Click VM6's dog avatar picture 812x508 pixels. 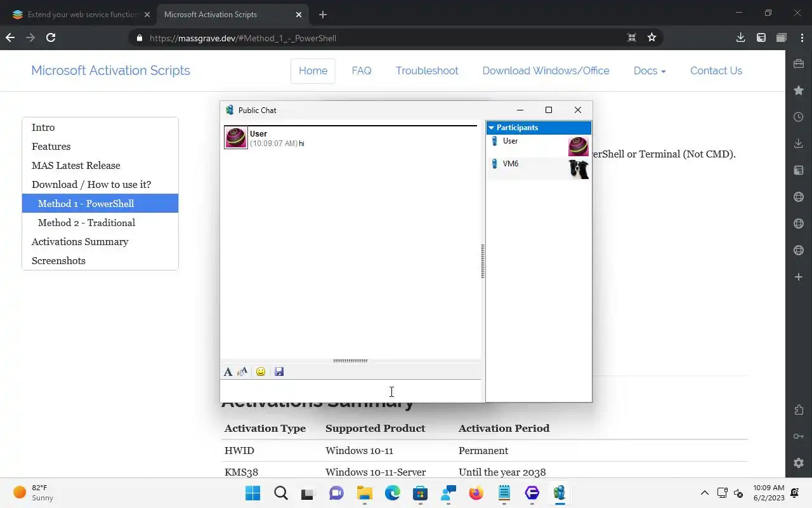579,169
